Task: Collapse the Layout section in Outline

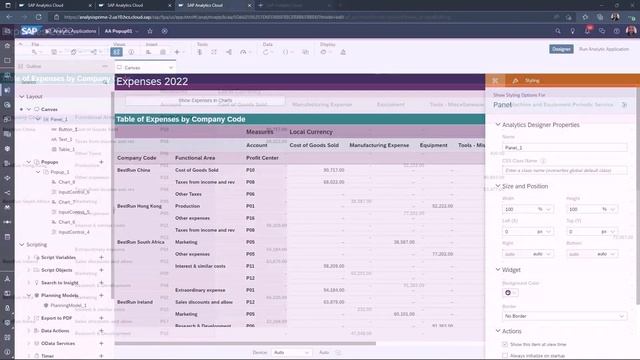Action: pyautogui.click(x=22, y=97)
